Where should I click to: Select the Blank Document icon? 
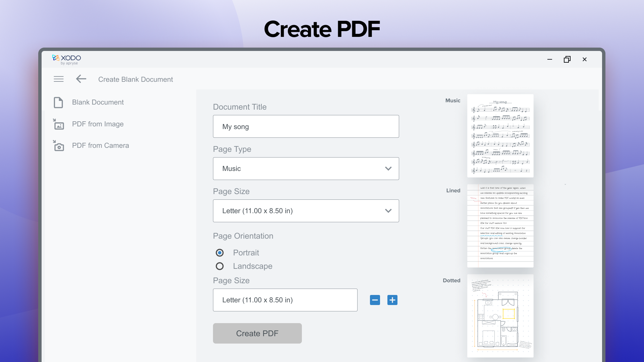(58, 102)
